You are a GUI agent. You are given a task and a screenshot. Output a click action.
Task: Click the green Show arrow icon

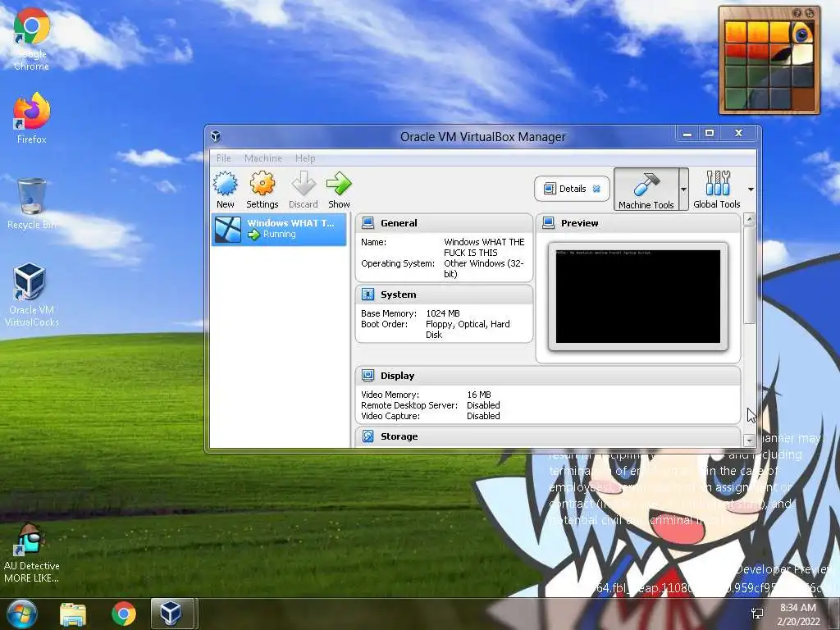click(x=339, y=184)
